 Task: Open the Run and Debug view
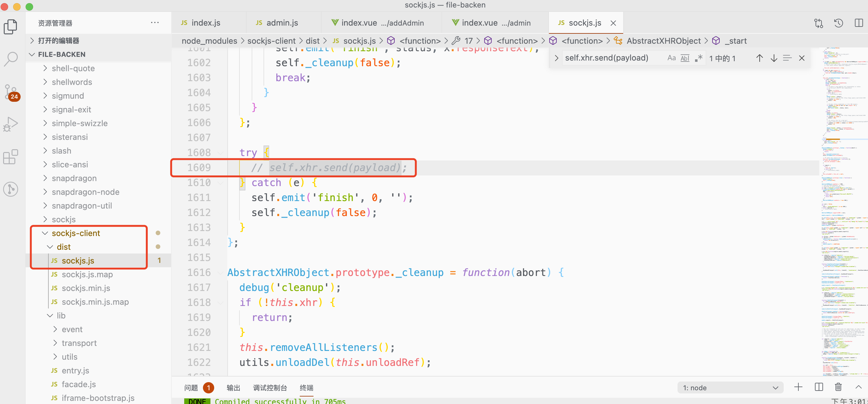tap(11, 124)
